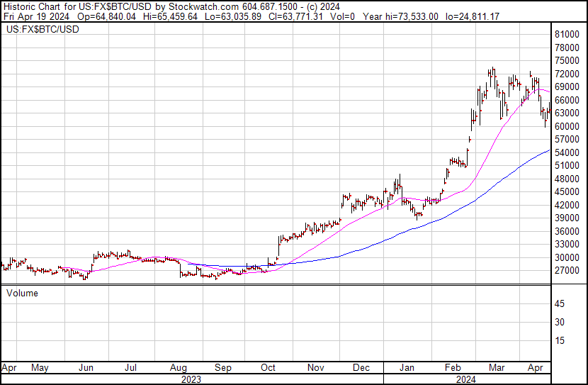Image resolution: width=588 pixels, height=385 pixels.
Task: Click the US:FX$BTC/USD symbol label
Action: point(43,30)
